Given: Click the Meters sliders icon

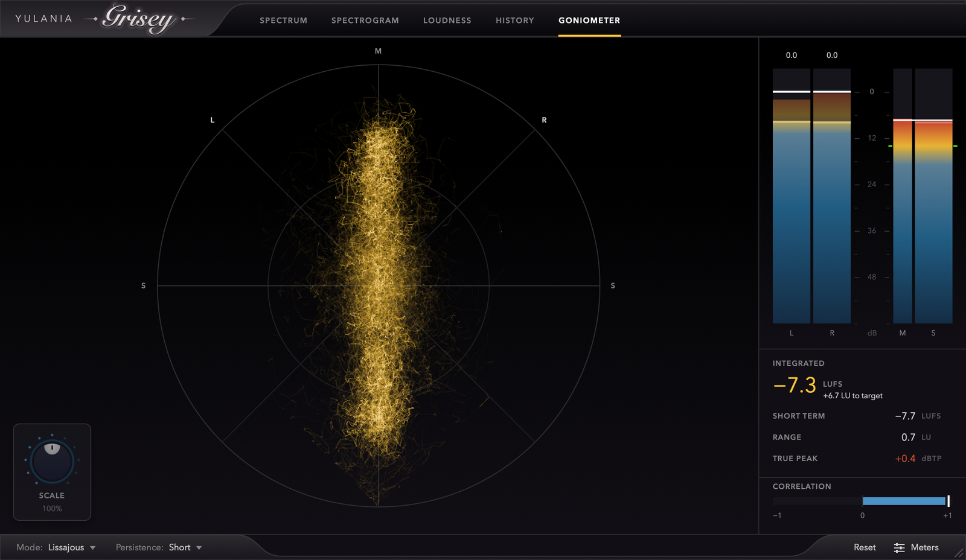Looking at the screenshot, I should click(x=899, y=547).
